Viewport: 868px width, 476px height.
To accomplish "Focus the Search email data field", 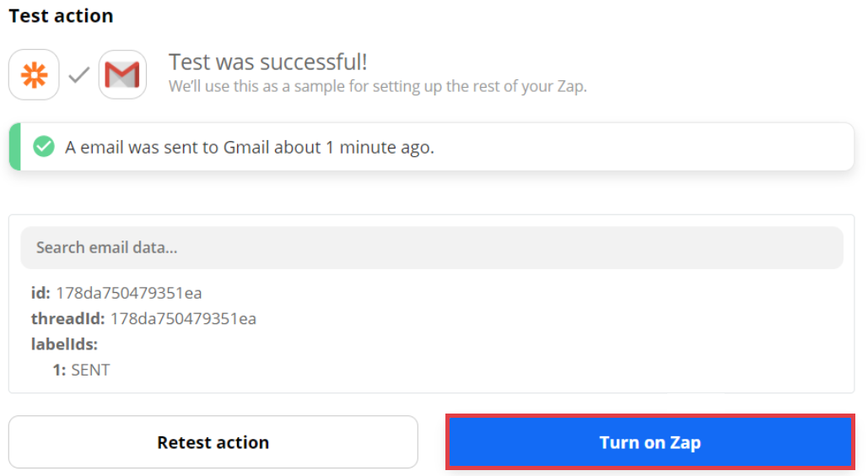I will [431, 248].
